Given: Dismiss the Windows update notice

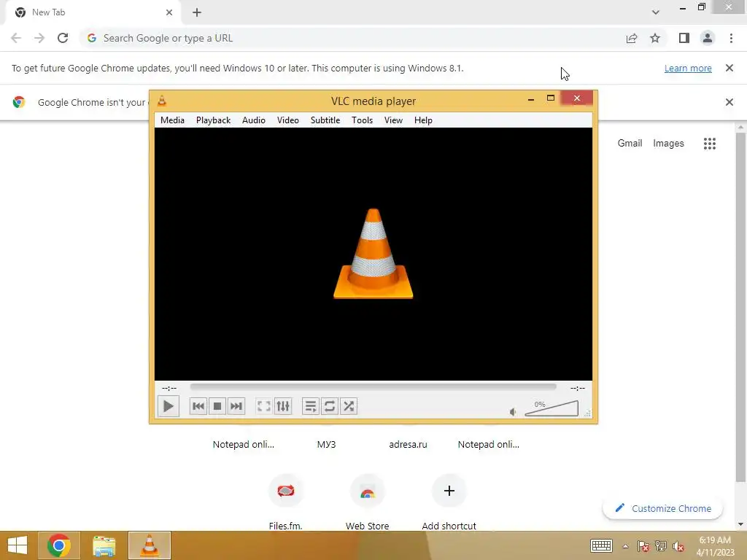Looking at the screenshot, I should tap(729, 68).
